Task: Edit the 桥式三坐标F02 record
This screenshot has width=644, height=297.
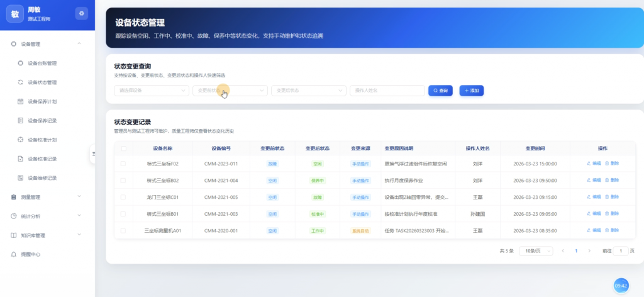Action: (x=594, y=164)
